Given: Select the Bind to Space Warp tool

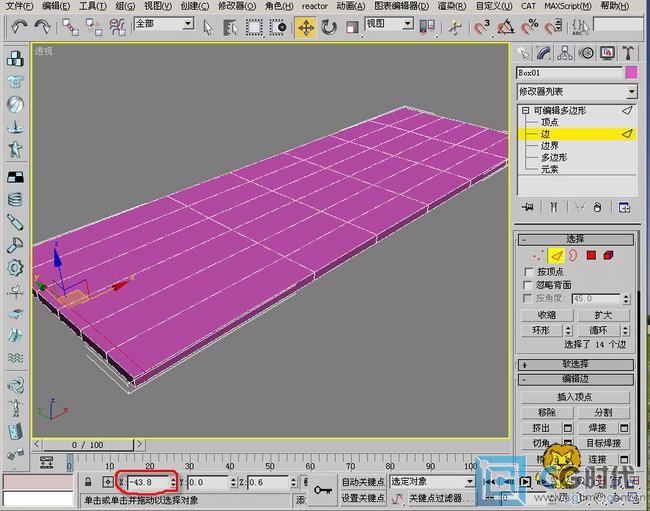Looking at the screenshot, I should pyautogui.click(x=117, y=27).
